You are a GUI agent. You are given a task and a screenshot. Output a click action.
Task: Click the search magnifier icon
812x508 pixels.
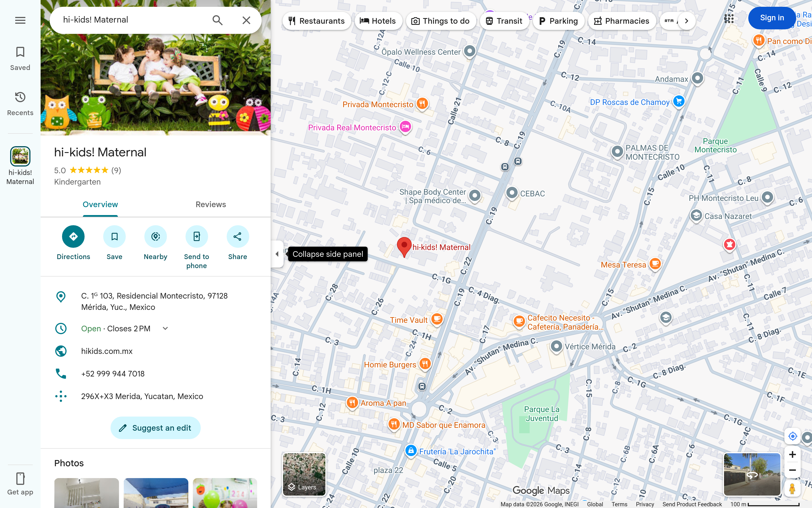[217, 20]
